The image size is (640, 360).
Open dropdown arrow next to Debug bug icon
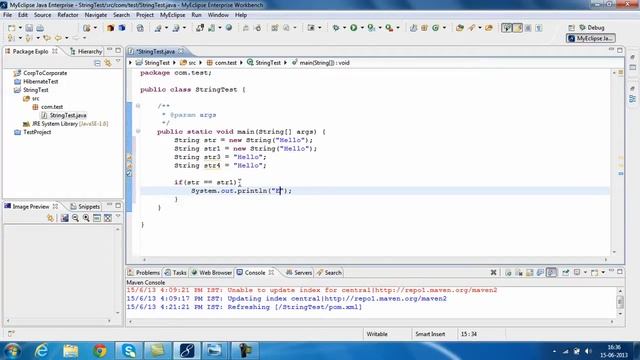pyautogui.click(x=344, y=28)
